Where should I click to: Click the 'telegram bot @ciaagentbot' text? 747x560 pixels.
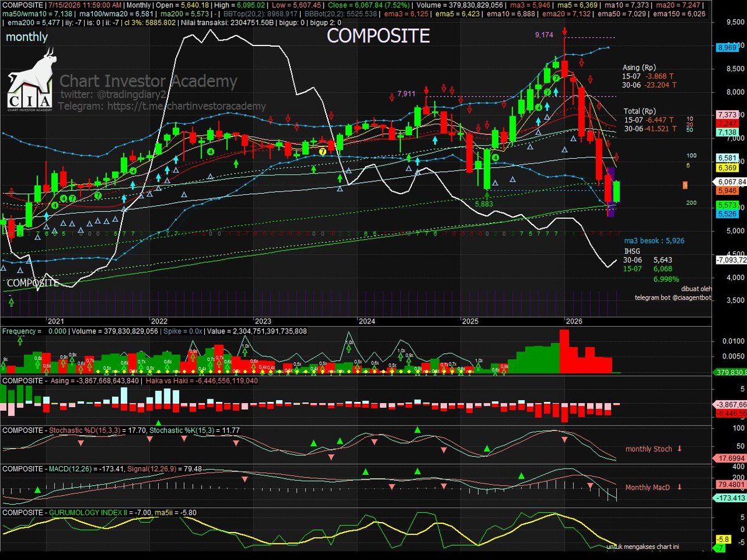[673, 297]
